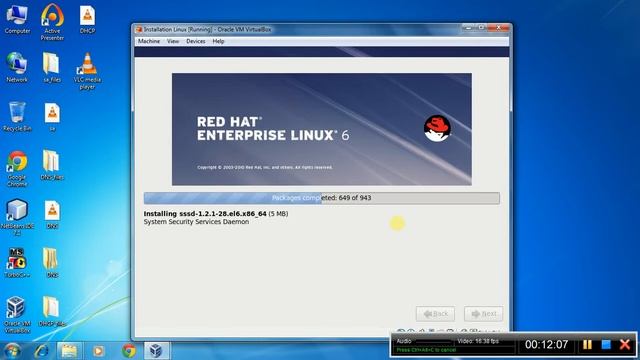Open the Help menu in VirtualBox
640x360 pixels.
pos(218,41)
